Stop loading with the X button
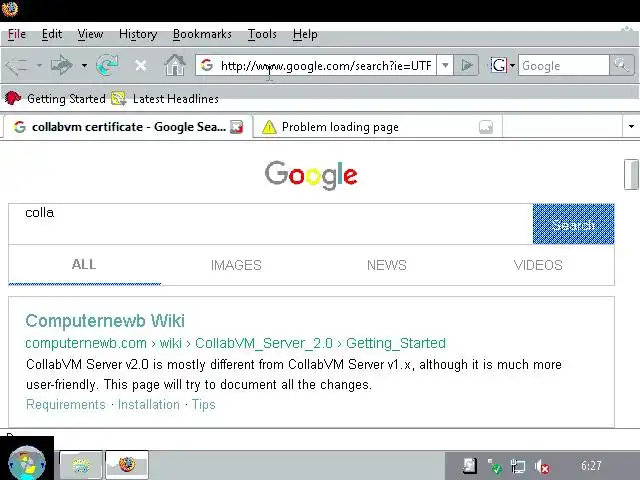Viewport: 640px width, 480px height. point(141,65)
